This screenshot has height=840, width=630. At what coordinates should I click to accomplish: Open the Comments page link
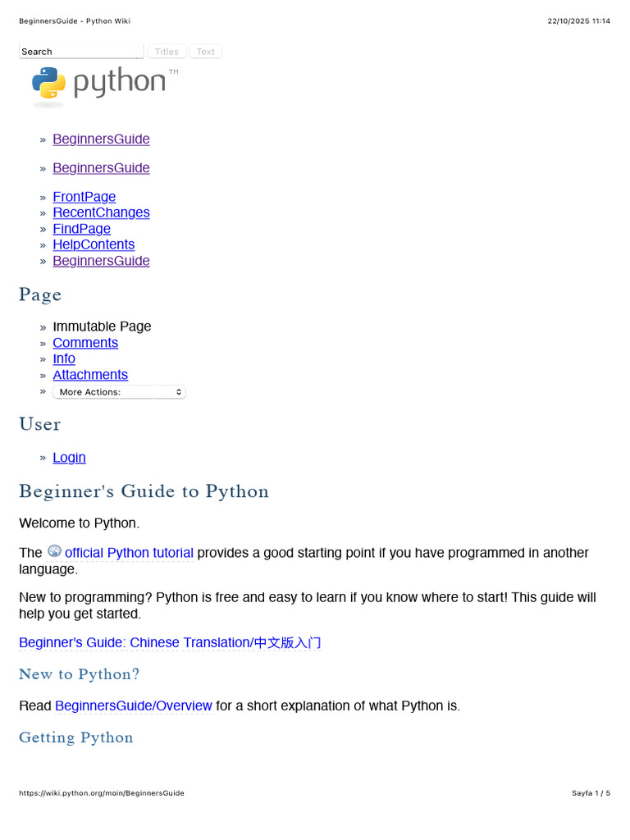coord(85,343)
